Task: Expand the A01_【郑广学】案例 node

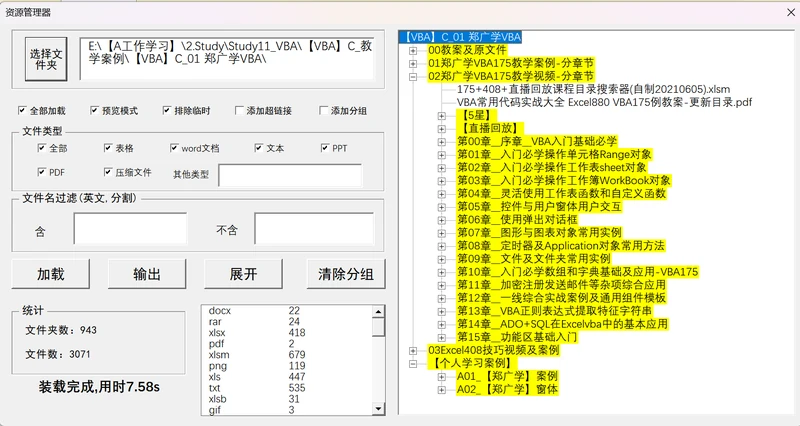Action: pyautogui.click(x=441, y=377)
